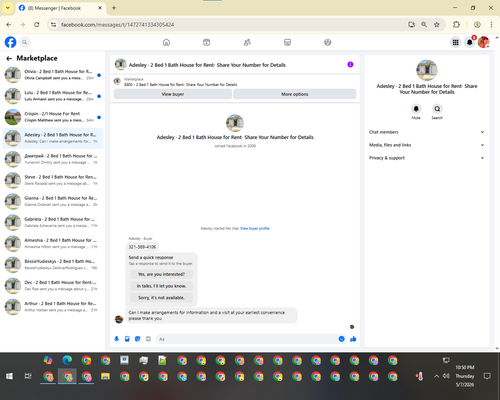The image size is (500, 400).
Task: Send quick response "Yes, are you interested?"
Action: coord(161,274)
